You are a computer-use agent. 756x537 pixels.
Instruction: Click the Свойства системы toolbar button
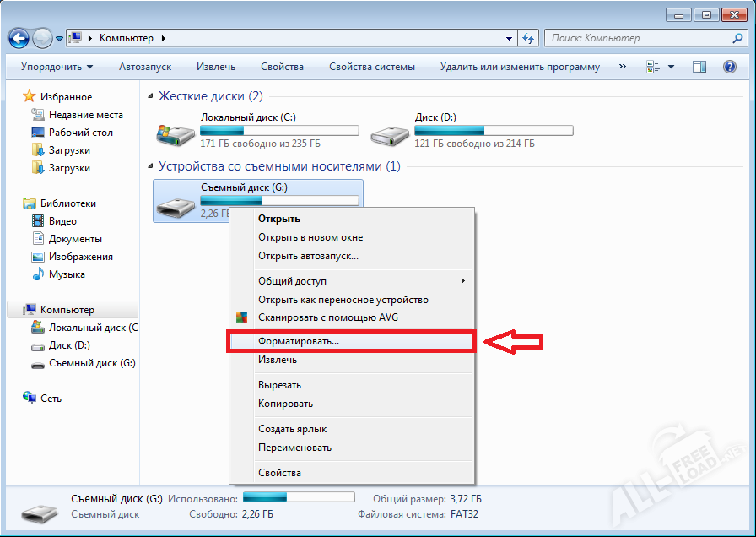pos(372,67)
